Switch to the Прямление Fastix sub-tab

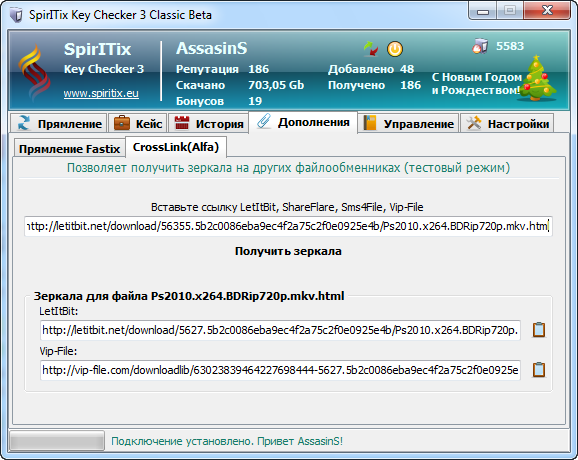pyautogui.click(x=69, y=149)
